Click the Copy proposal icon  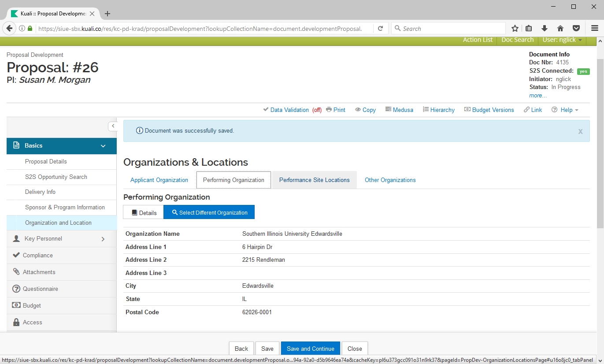[358, 110]
